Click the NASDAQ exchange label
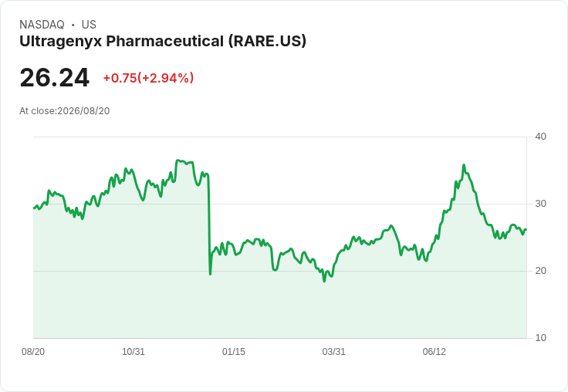 click(42, 25)
